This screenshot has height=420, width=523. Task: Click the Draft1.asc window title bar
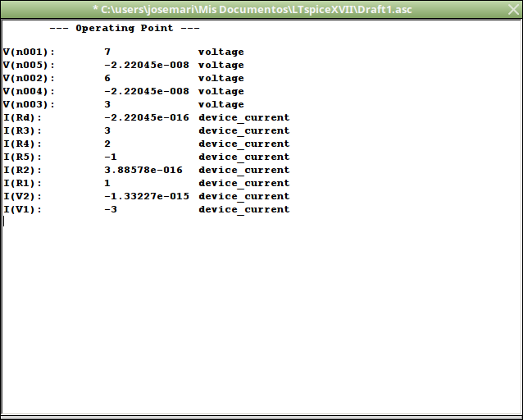coord(261,7)
